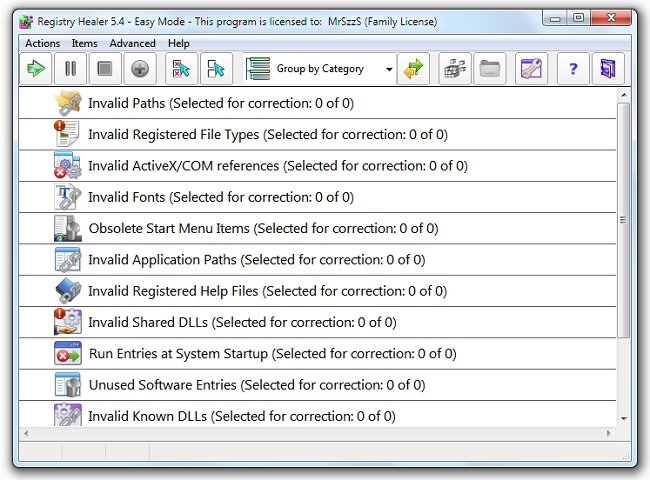Select the Invalid Fonts row text

pyautogui.click(x=221, y=197)
